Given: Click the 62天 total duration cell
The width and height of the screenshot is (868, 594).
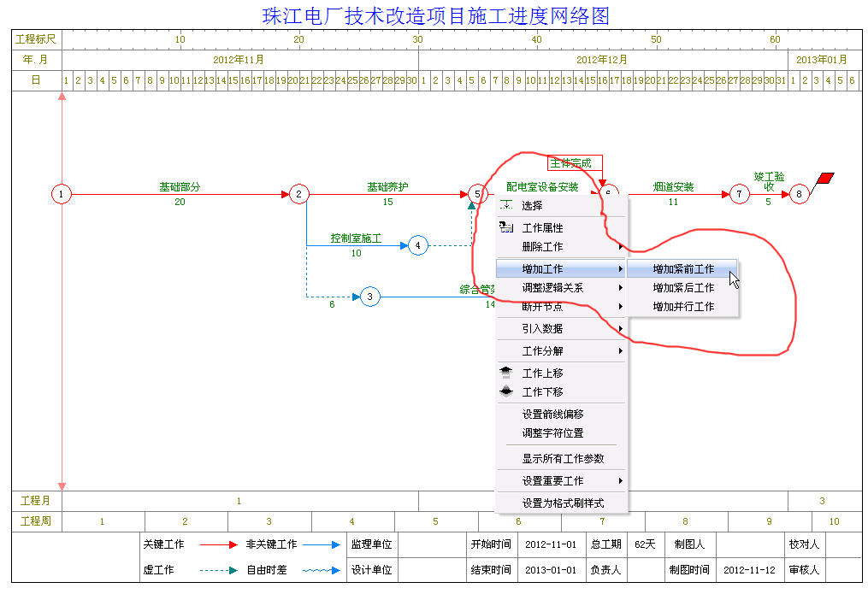Looking at the screenshot, I should point(645,544).
